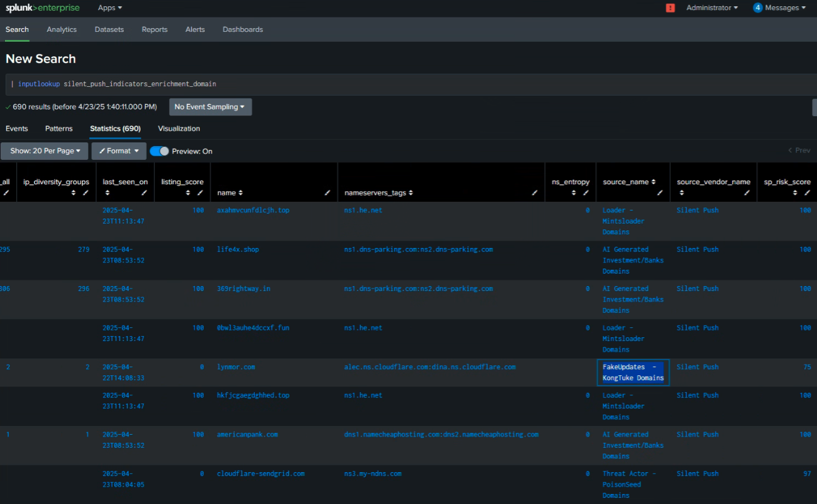The height and width of the screenshot is (504, 817).
Task: Edit the ns_entropy column pencil icon
Action: (586, 193)
